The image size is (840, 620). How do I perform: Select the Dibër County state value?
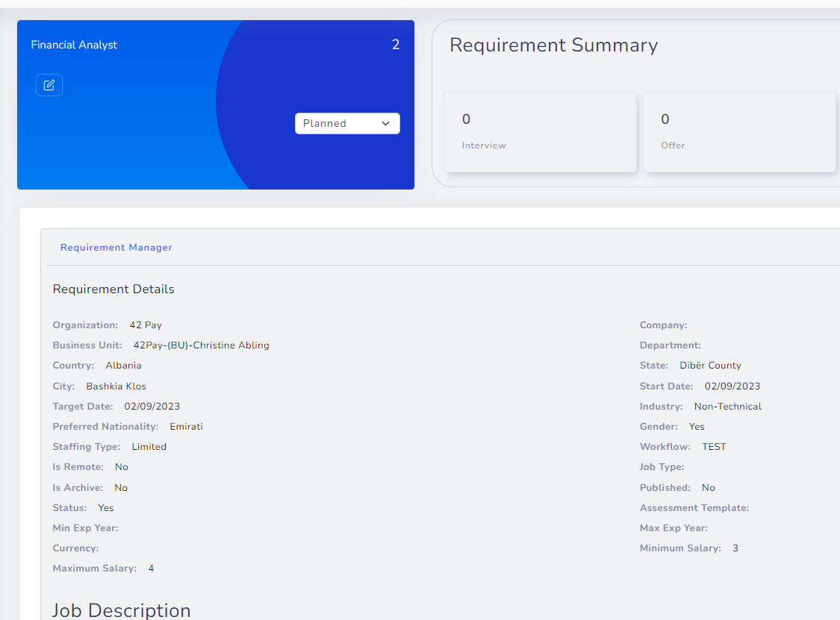coord(710,365)
